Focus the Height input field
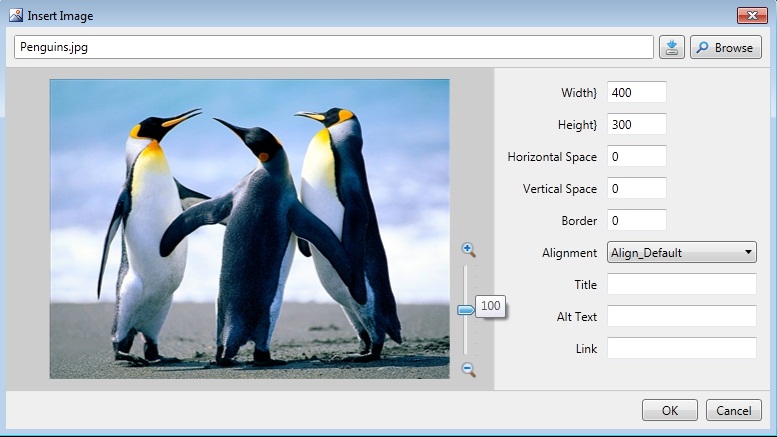Viewport: 777px width, 437px height. 636,124
